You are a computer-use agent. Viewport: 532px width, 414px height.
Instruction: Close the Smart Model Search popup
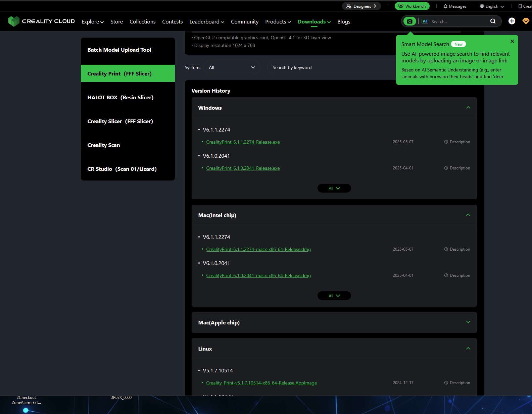tap(512, 41)
